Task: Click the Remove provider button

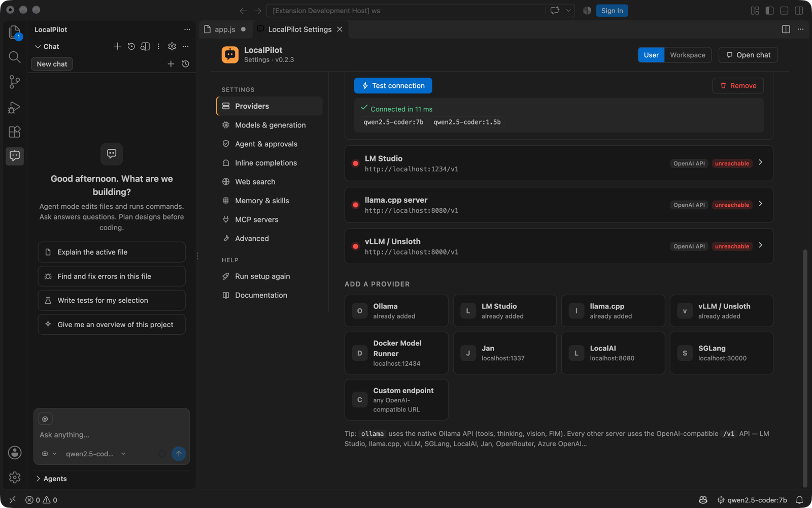Action: pyautogui.click(x=738, y=86)
